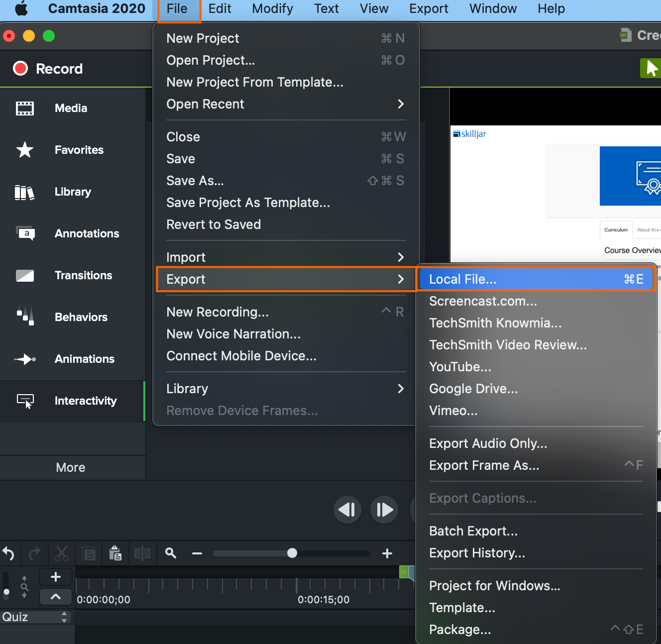The height and width of the screenshot is (644, 661).
Task: Click the red Record icon
Action: click(x=20, y=68)
